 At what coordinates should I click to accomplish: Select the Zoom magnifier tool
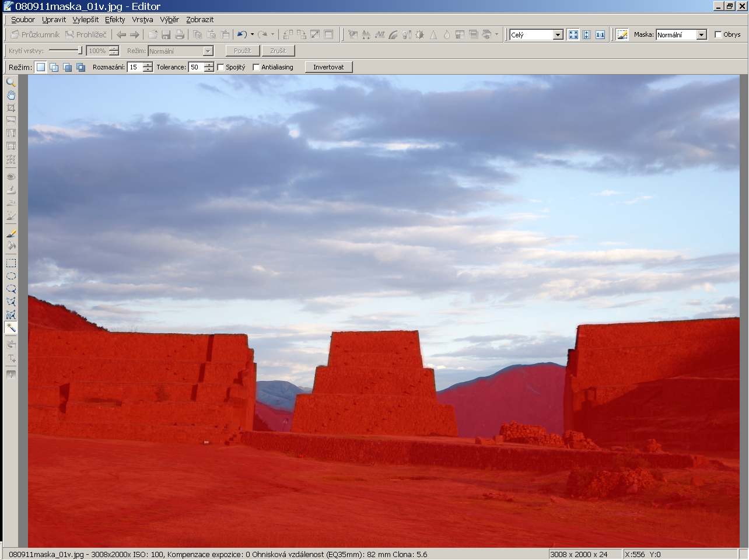10,82
